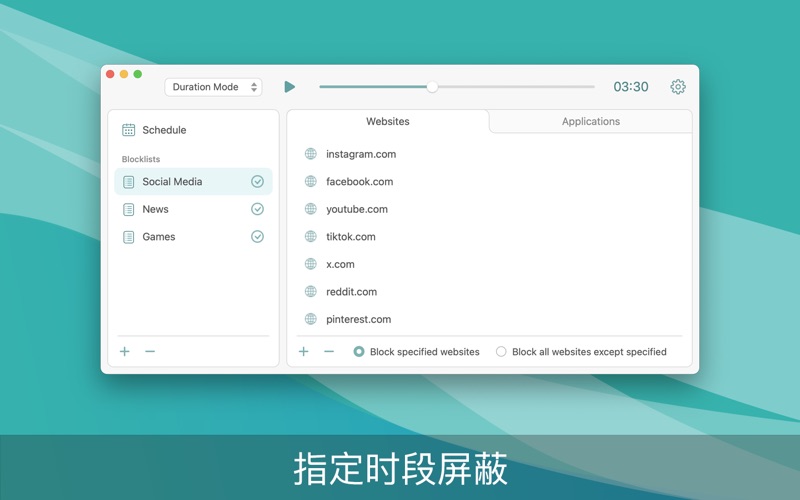Viewport: 800px width, 500px height.
Task: Toggle the News blocklist checkmark
Action: (258, 209)
